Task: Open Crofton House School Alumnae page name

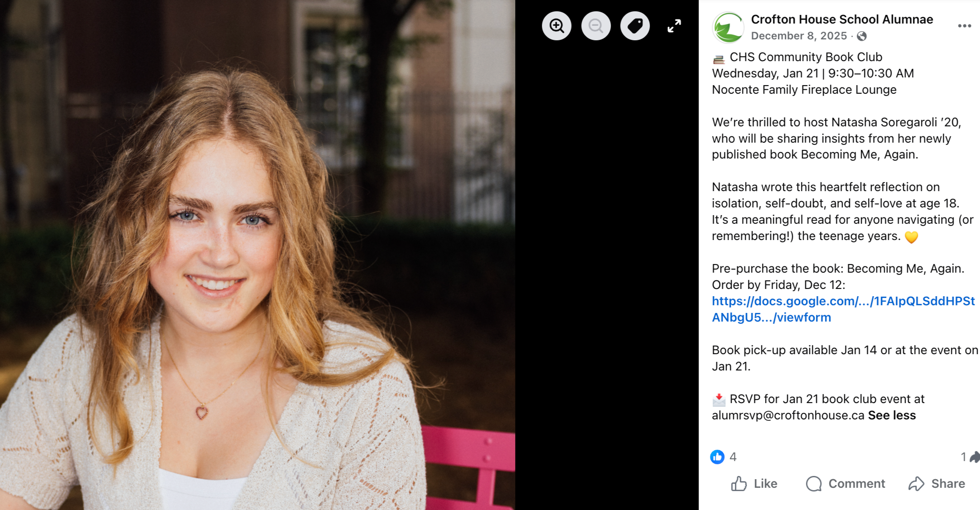Action: pyautogui.click(x=842, y=19)
